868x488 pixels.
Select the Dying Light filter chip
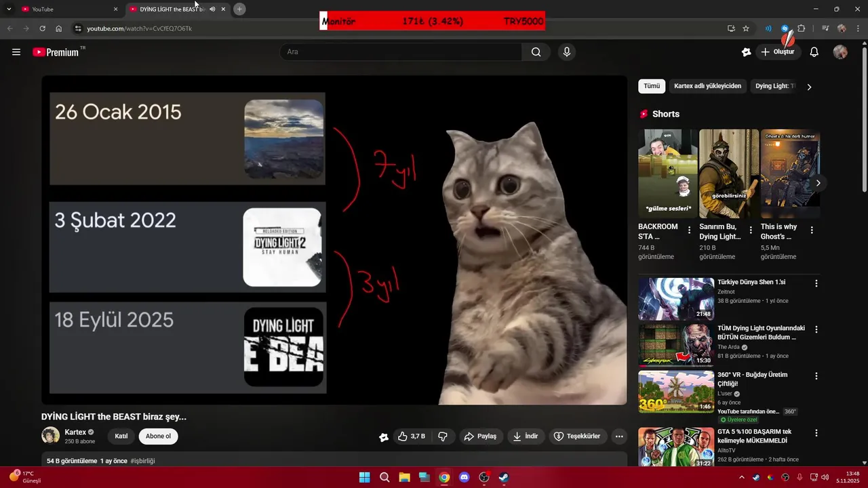774,86
